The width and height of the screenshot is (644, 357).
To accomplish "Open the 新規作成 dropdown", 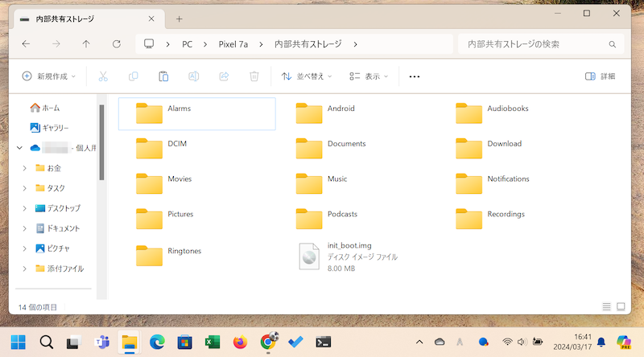I will (48, 76).
